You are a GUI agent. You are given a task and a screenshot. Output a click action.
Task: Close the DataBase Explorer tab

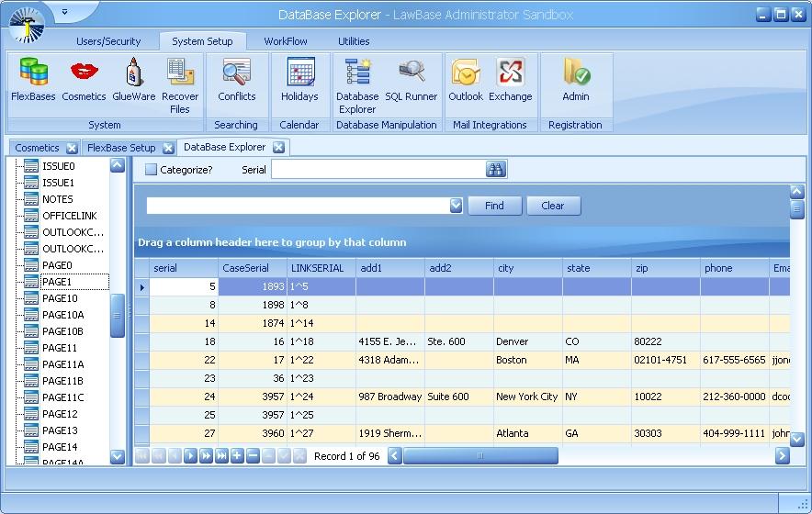[278, 148]
